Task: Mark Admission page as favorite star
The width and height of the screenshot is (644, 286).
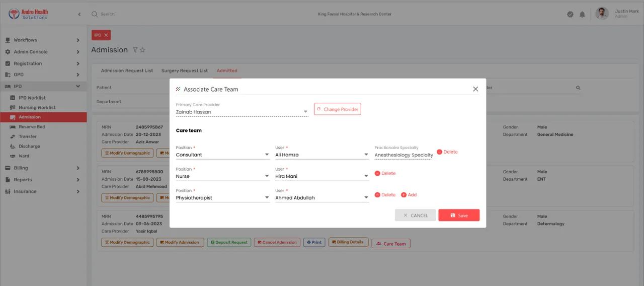Action: (x=142, y=50)
